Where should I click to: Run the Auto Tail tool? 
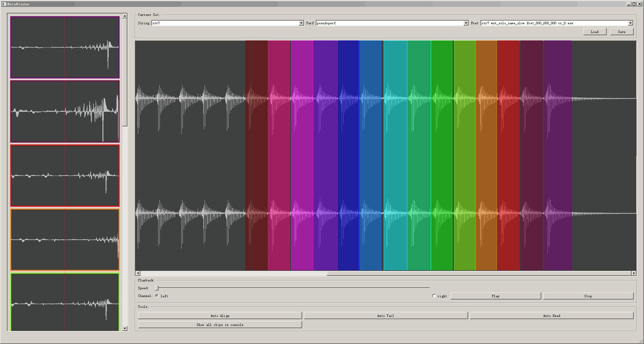point(386,316)
